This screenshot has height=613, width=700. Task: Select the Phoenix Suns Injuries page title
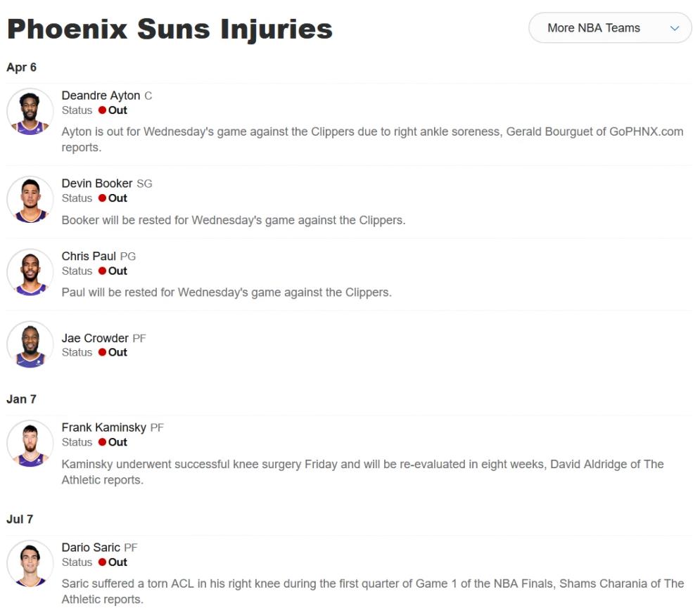tap(170, 29)
